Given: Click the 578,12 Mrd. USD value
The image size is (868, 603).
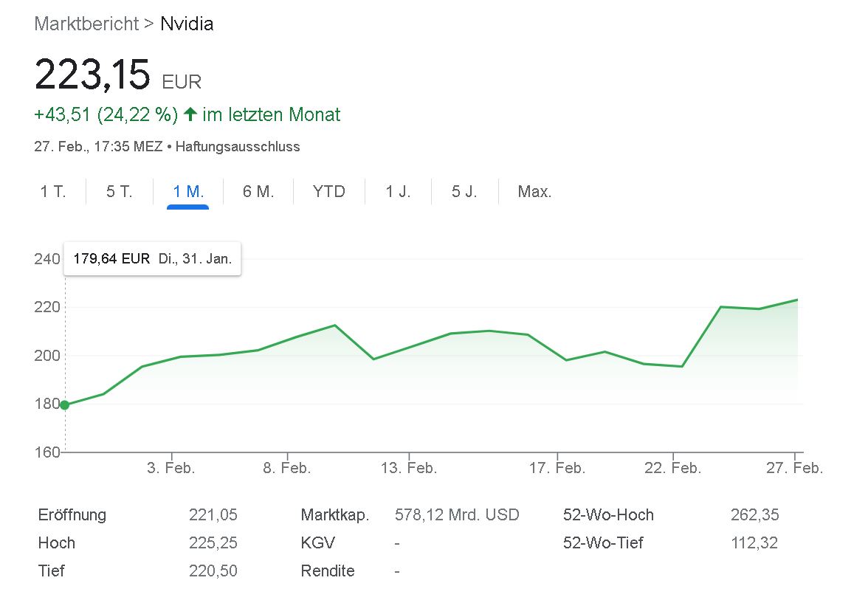Looking at the screenshot, I should [x=458, y=515].
